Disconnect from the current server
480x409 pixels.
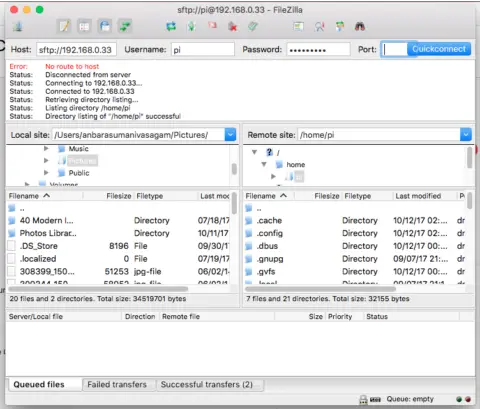pyautogui.click(x=233, y=26)
